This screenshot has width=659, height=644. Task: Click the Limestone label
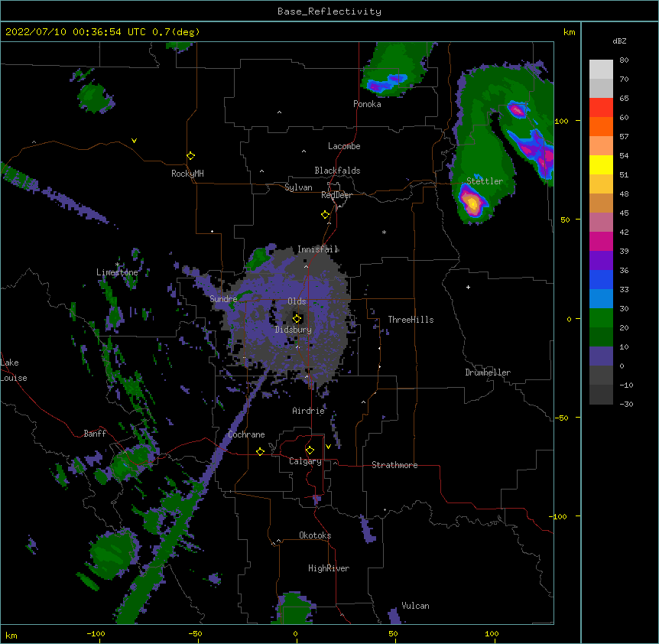pyautogui.click(x=117, y=272)
